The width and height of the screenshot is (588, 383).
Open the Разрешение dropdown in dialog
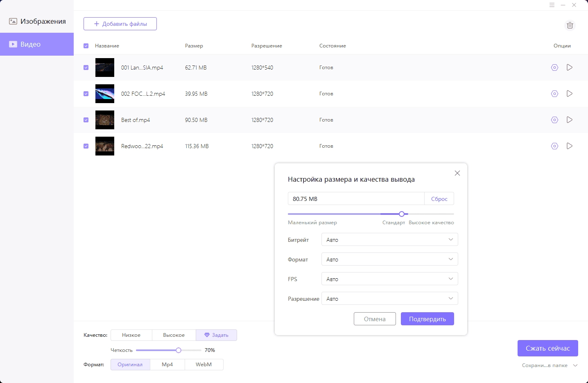(x=389, y=298)
